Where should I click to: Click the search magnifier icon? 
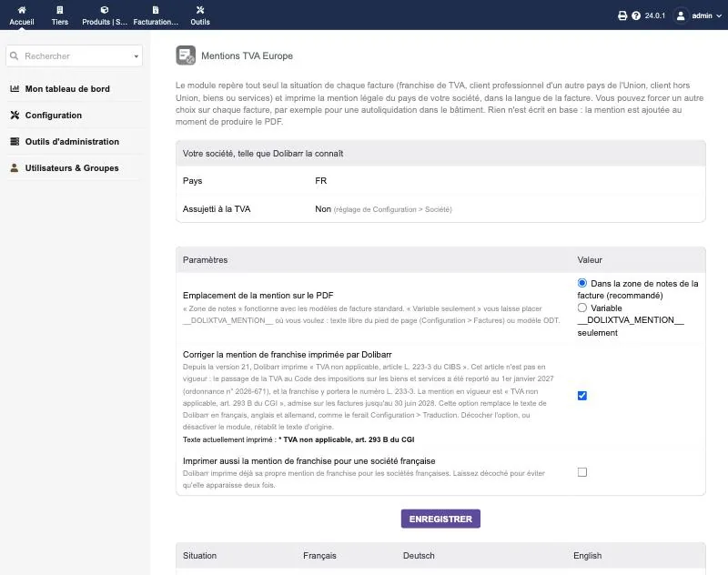point(15,55)
